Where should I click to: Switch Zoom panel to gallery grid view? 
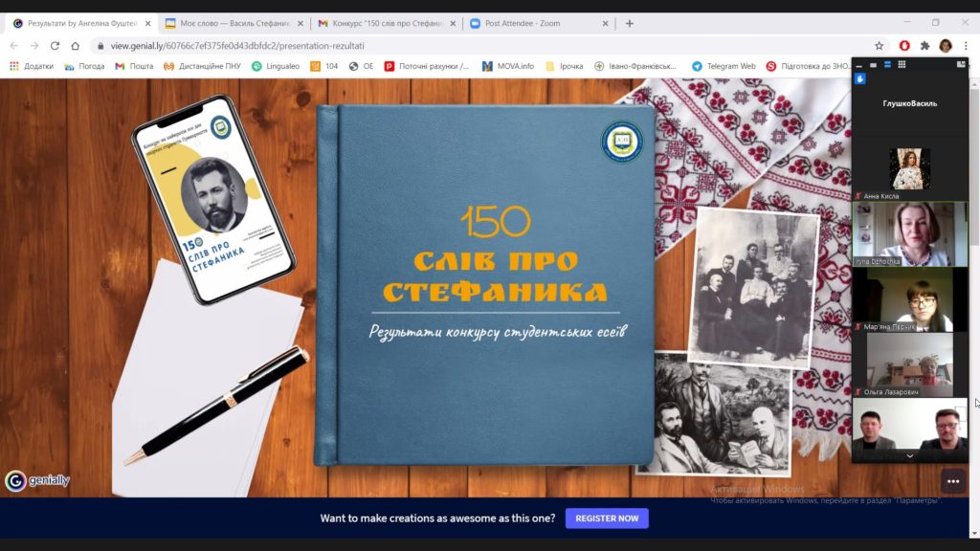pos(902,65)
